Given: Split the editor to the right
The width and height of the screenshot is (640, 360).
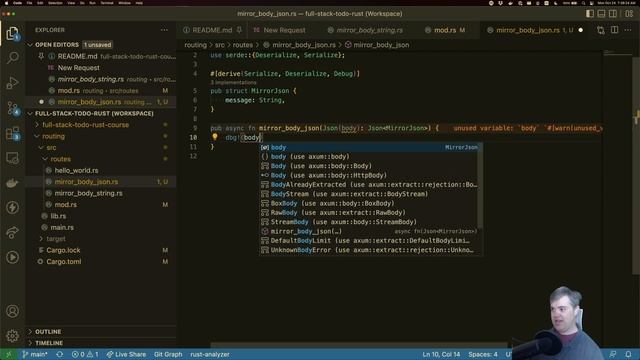Looking at the screenshot, I should (x=614, y=30).
